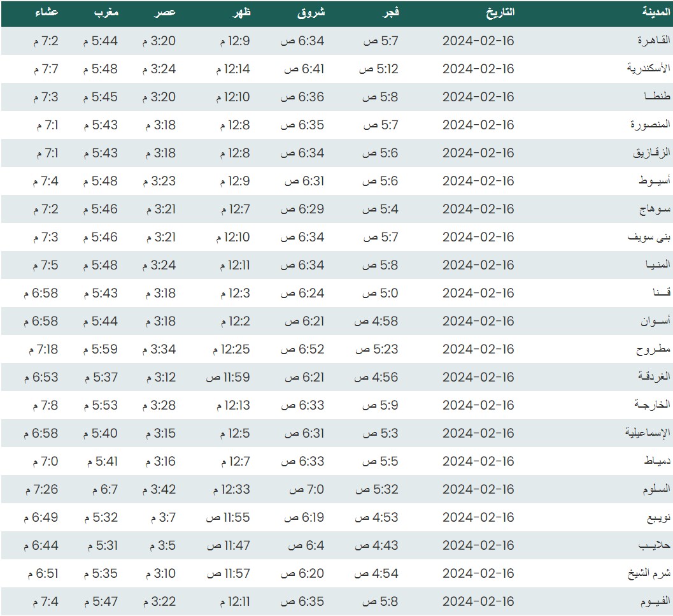Image resolution: width=673 pixels, height=616 pixels.
Task: Select the مغرب column header
Action: point(106,13)
